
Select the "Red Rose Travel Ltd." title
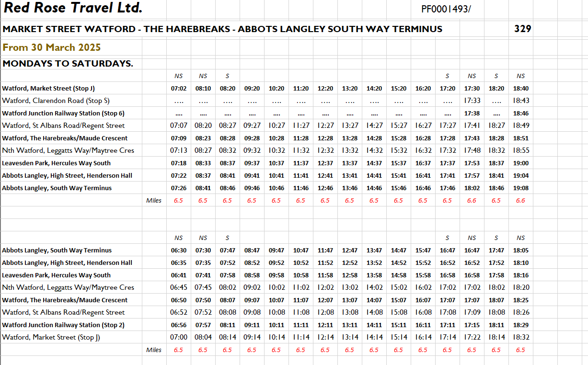(x=73, y=8)
